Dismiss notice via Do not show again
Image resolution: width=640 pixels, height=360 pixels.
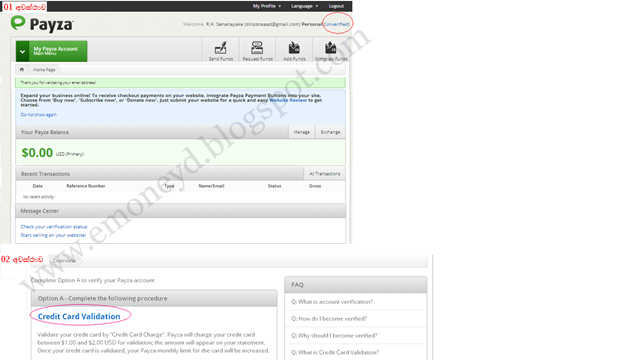(39, 115)
